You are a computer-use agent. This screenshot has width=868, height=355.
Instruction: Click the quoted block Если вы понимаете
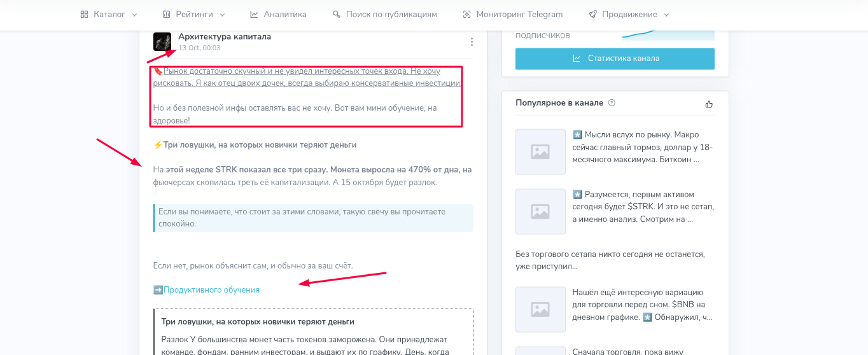click(314, 218)
